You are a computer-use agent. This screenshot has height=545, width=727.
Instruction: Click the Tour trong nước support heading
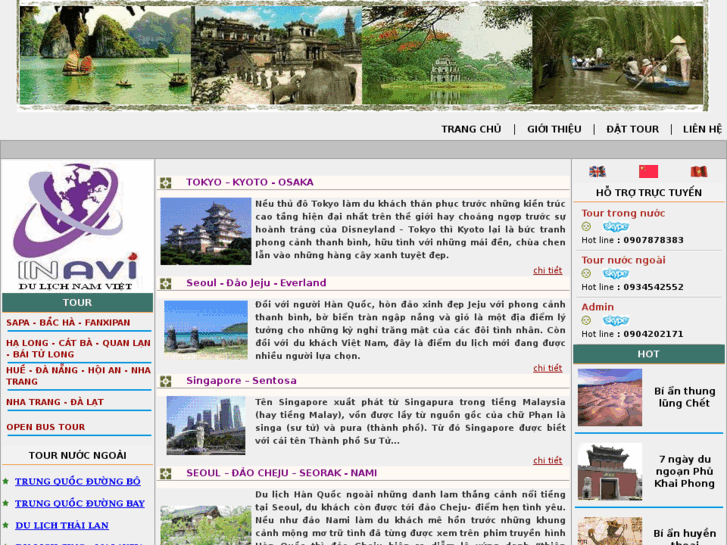(x=623, y=213)
